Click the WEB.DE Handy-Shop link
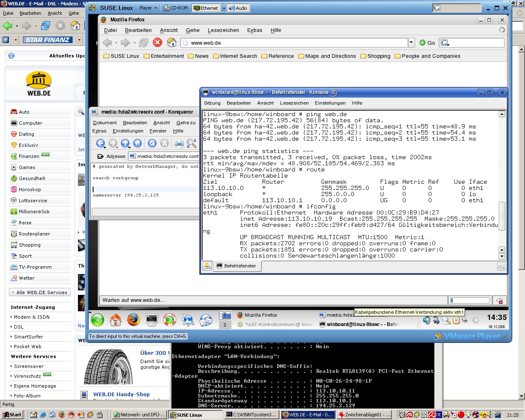Image resolution: width=525 pixels, height=420 pixels. [121, 394]
